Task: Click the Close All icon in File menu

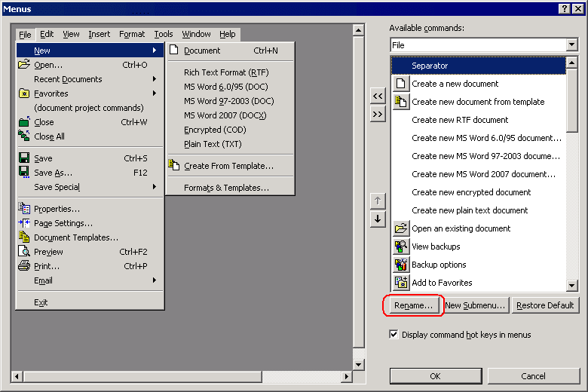Action: (24, 136)
